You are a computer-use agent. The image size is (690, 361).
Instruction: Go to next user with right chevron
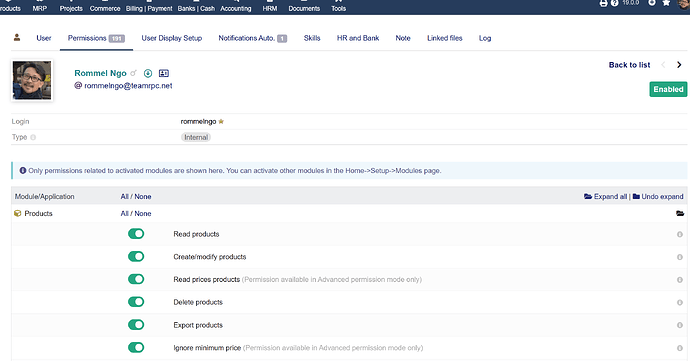pos(679,65)
